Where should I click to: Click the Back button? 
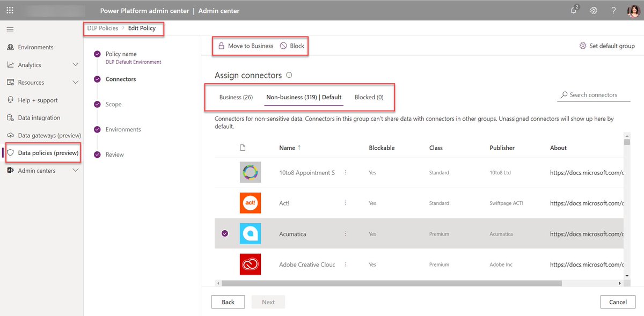pyautogui.click(x=228, y=302)
